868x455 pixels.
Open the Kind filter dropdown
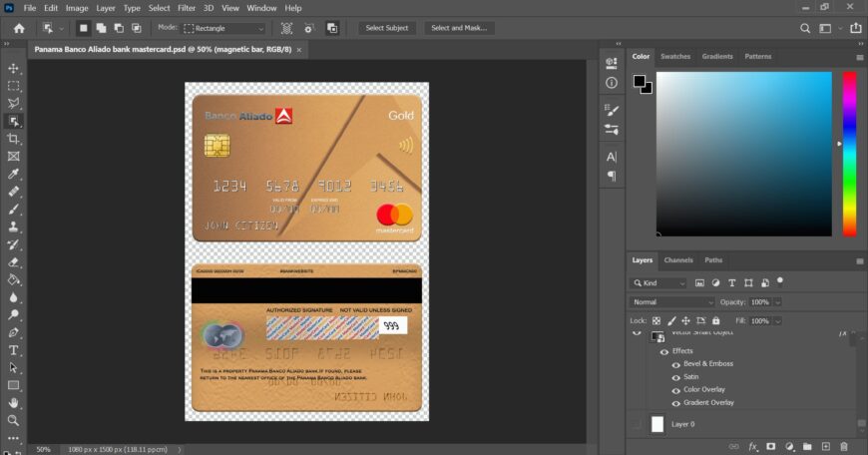(658, 282)
